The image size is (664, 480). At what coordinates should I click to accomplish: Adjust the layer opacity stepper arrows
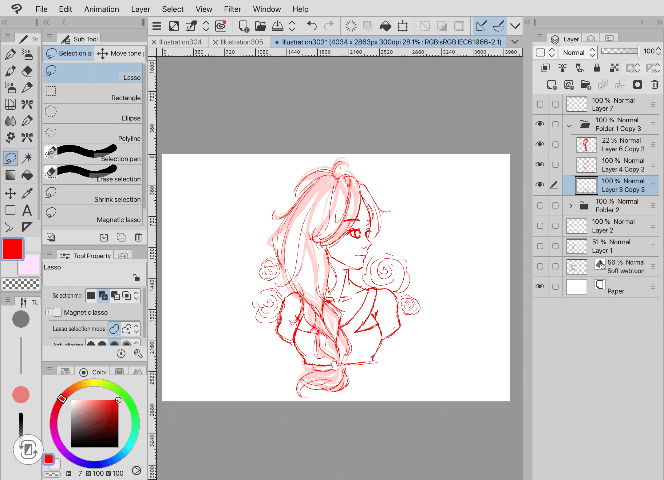pyautogui.click(x=658, y=51)
